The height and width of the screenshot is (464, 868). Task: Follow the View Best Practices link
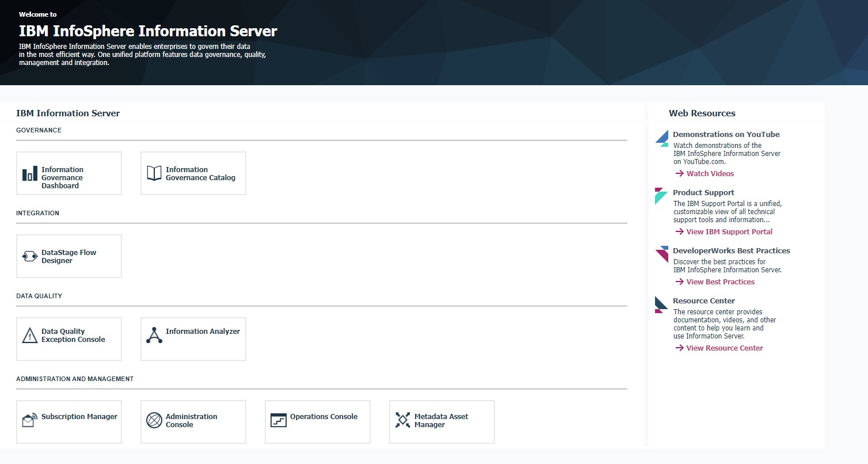pos(720,282)
